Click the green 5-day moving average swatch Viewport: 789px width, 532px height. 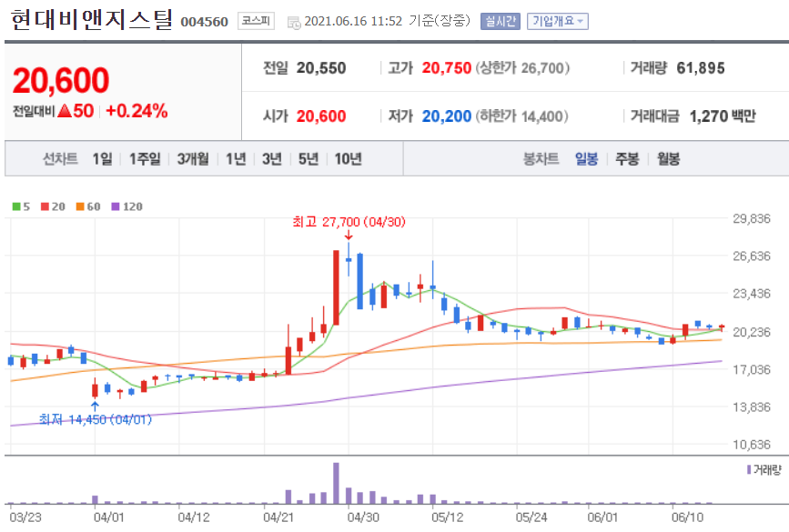coord(16,206)
